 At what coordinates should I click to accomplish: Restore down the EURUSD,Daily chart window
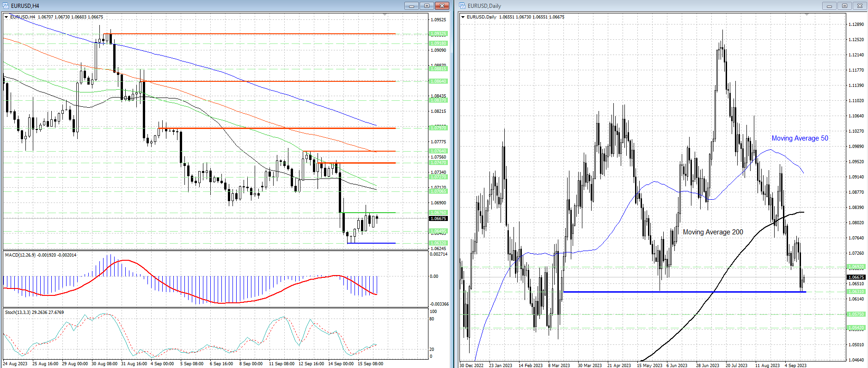[844, 6]
